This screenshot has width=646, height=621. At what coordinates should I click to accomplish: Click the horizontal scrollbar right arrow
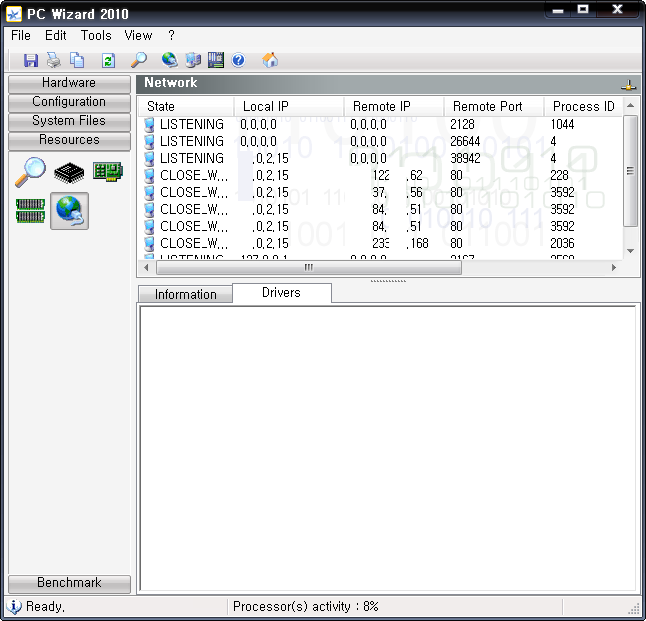click(x=614, y=267)
